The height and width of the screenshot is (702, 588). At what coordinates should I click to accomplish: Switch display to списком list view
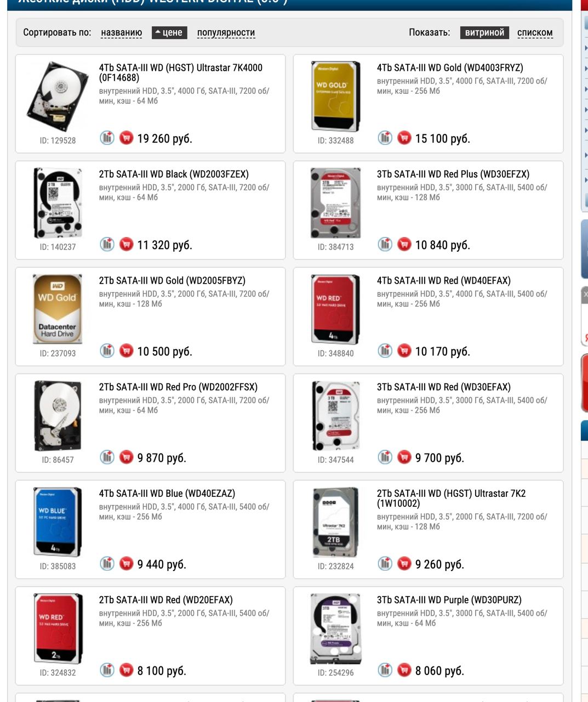point(535,32)
